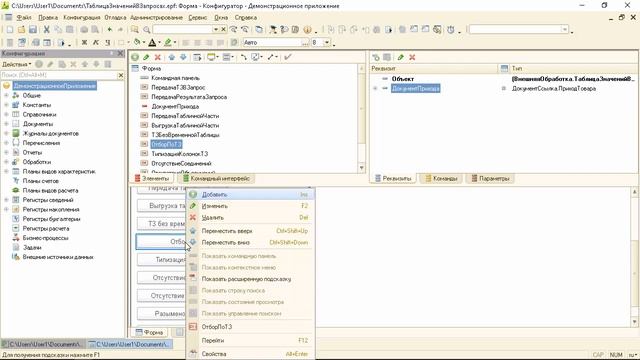Screen dimensions: 640x360
Task: Click the clock icon in main toolbar
Action: [x=451, y=29]
